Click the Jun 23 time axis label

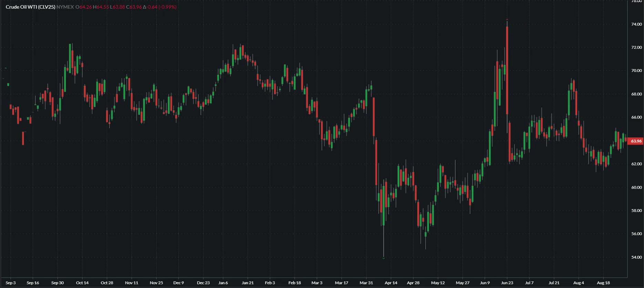click(507, 283)
